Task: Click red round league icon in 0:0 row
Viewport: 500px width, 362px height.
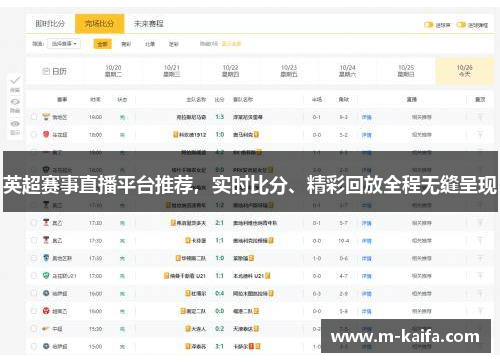Action: 46,311
